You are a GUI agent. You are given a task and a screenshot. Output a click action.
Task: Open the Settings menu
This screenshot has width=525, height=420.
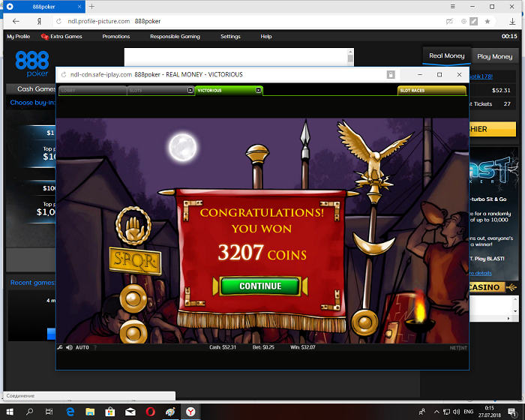[x=230, y=37]
